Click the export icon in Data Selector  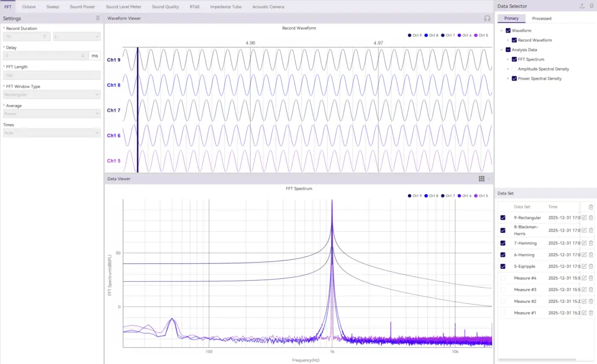[x=582, y=6]
